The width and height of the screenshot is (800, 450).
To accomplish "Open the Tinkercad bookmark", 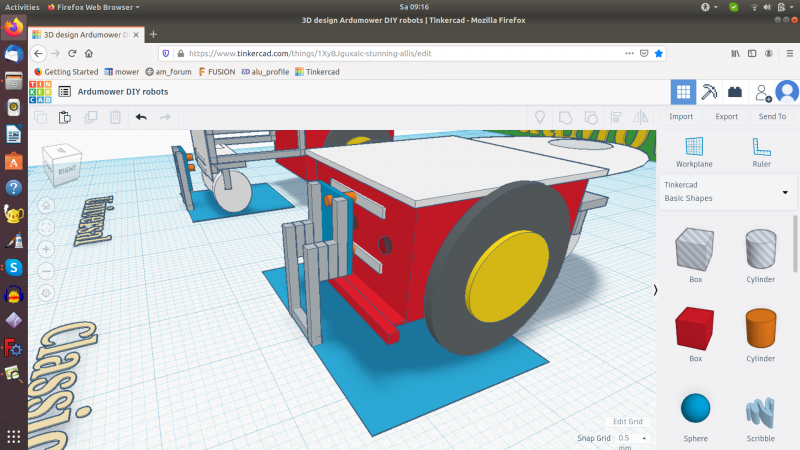I will [x=317, y=72].
